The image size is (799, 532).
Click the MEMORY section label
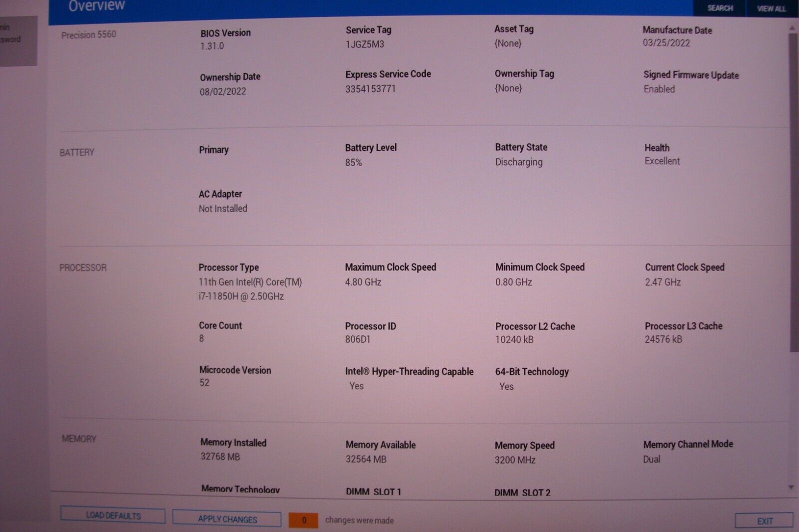tap(79, 439)
